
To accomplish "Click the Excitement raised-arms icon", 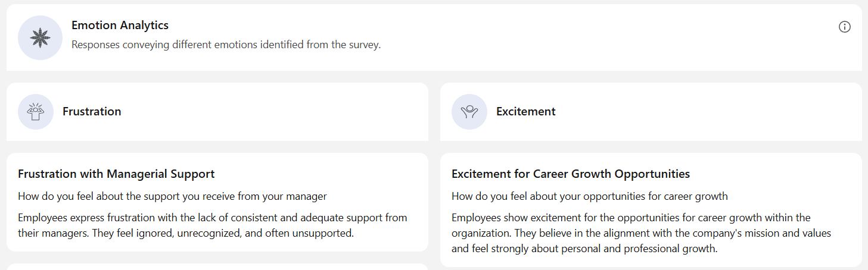I will tap(469, 112).
